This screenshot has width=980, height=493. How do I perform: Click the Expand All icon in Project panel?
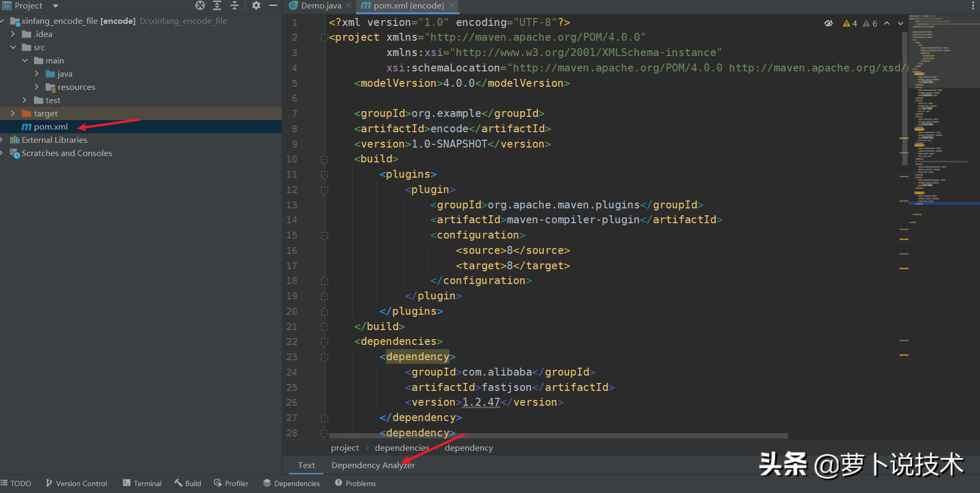(217, 5)
